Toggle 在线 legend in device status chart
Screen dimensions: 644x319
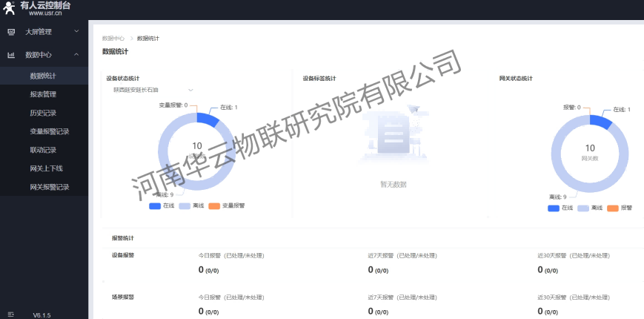click(x=162, y=205)
